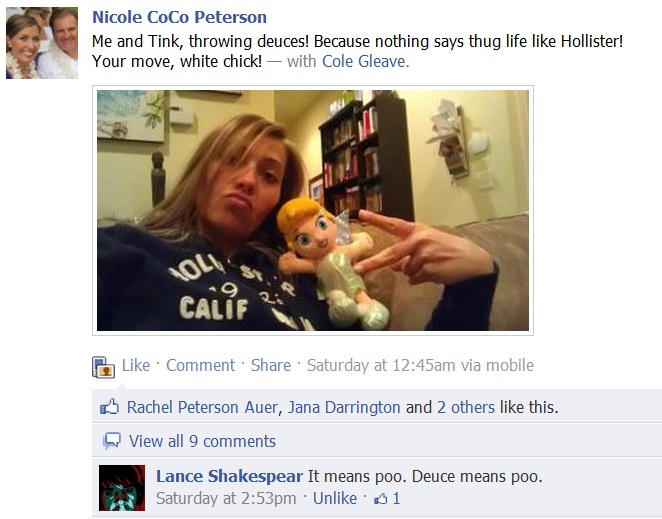662x519 pixels.
Task: Like Nicole's photo post
Action: pyautogui.click(x=135, y=365)
